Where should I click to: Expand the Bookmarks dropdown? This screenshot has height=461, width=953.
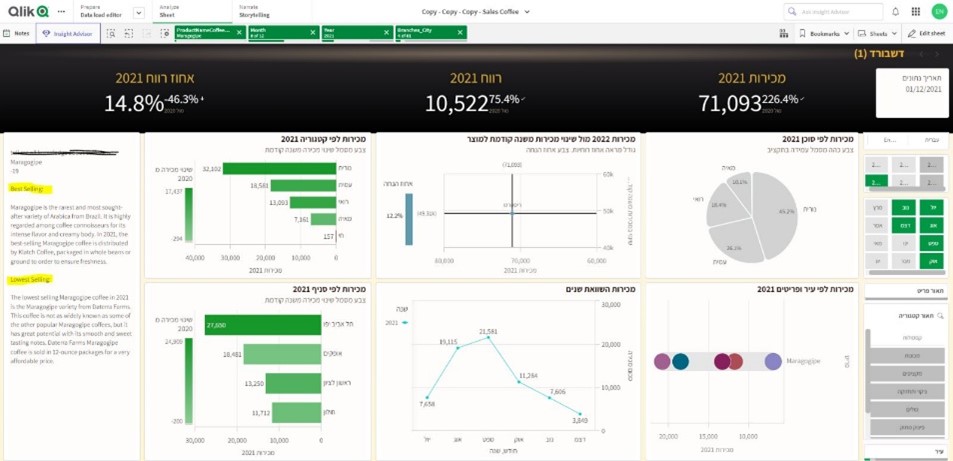click(x=823, y=33)
